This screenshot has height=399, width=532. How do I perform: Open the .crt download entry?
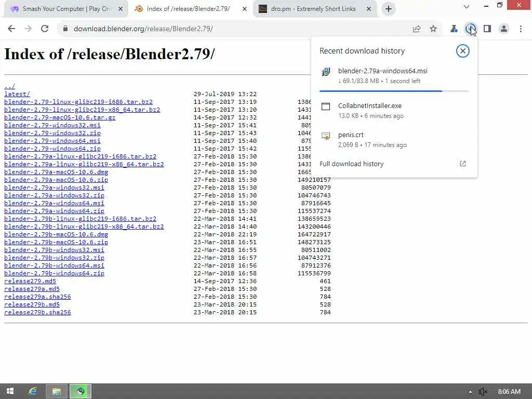(394, 140)
